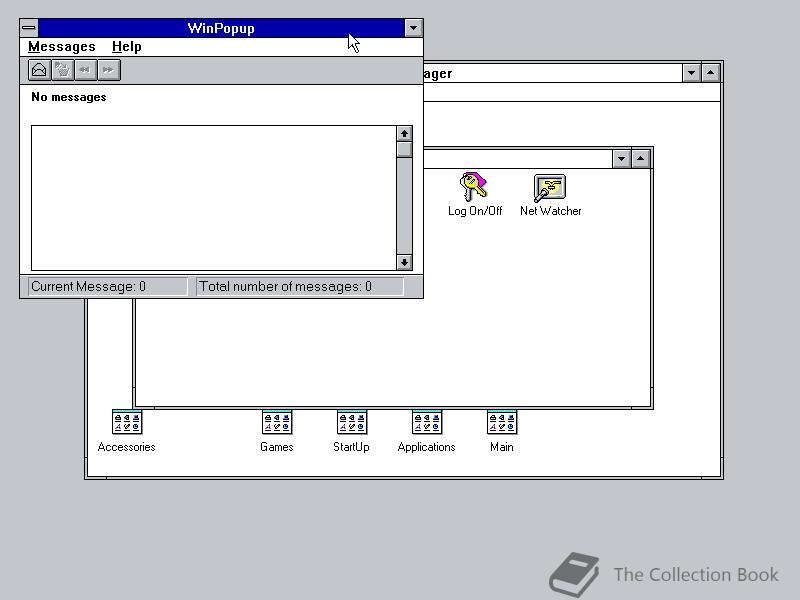Image resolution: width=800 pixels, height=600 pixels.
Task: Open the Help menu in WinPopup
Action: click(x=127, y=47)
